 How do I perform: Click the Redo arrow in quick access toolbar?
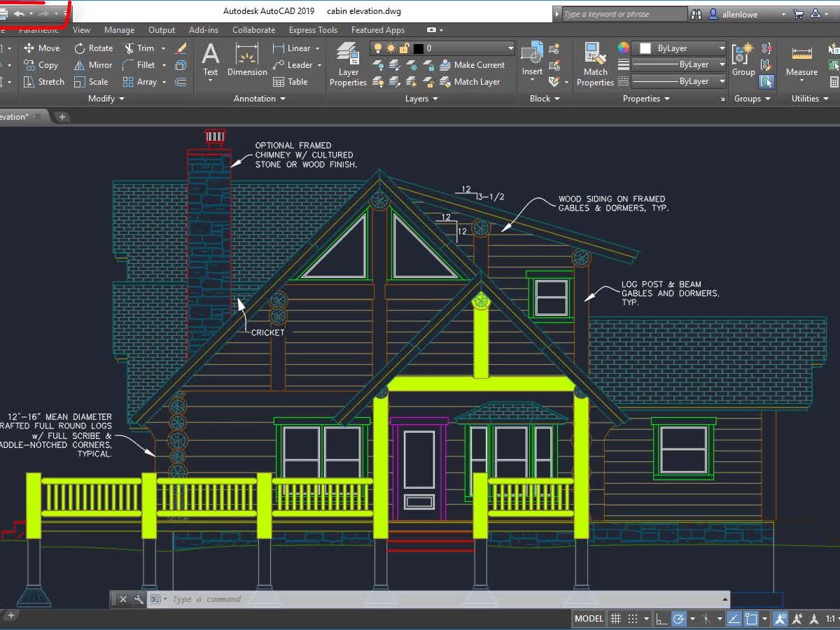click(x=44, y=13)
